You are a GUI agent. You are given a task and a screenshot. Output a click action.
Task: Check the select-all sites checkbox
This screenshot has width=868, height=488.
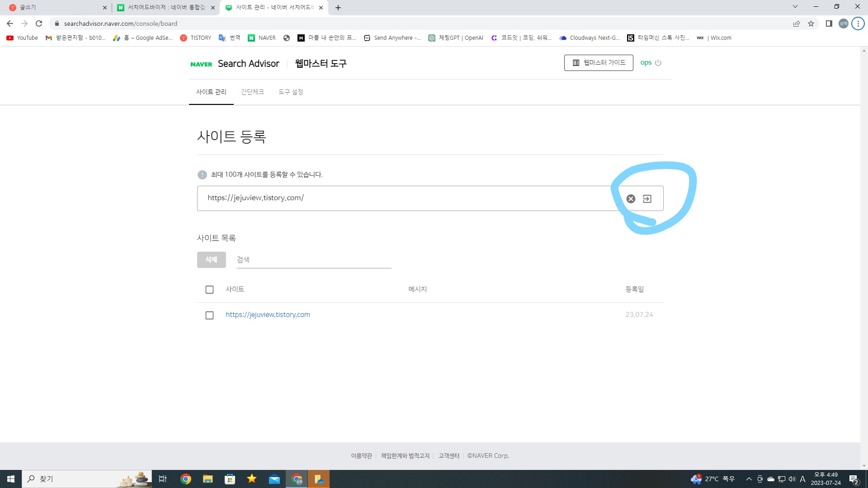pyautogui.click(x=209, y=290)
